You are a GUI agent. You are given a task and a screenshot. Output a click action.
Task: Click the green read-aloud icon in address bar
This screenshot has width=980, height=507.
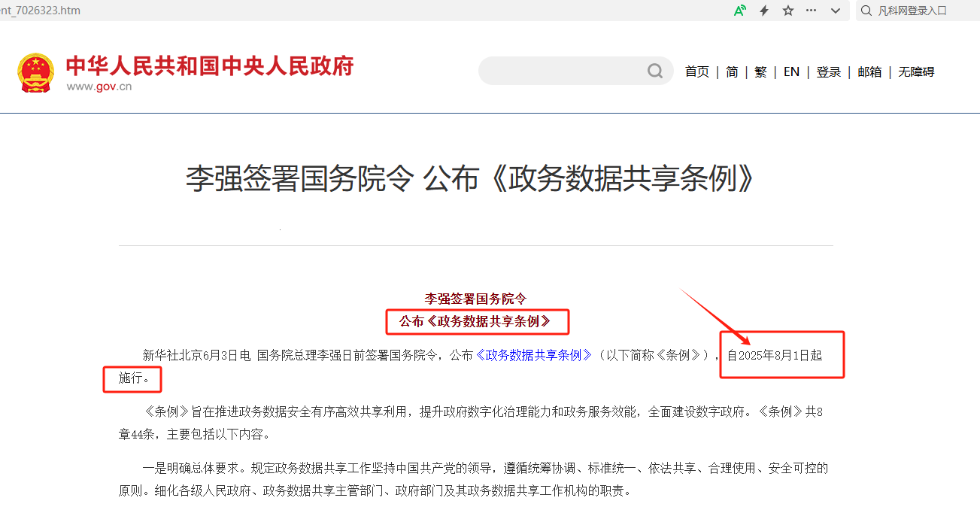tap(740, 11)
